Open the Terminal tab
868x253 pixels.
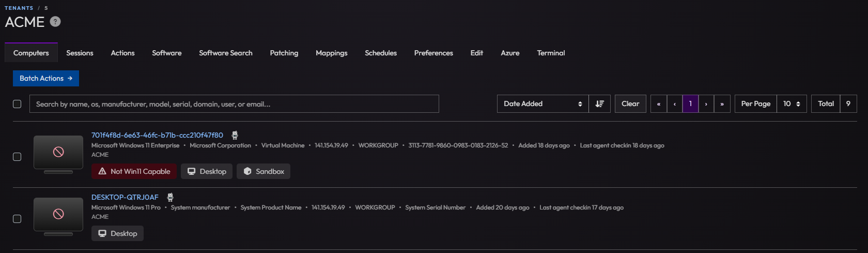pyautogui.click(x=551, y=53)
